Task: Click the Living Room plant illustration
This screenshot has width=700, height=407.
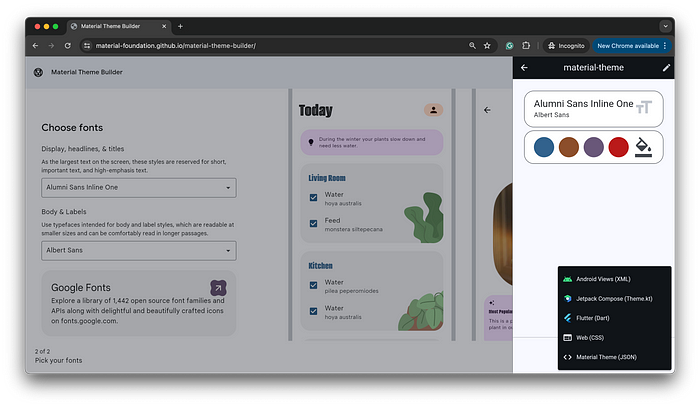Action: coord(424,217)
